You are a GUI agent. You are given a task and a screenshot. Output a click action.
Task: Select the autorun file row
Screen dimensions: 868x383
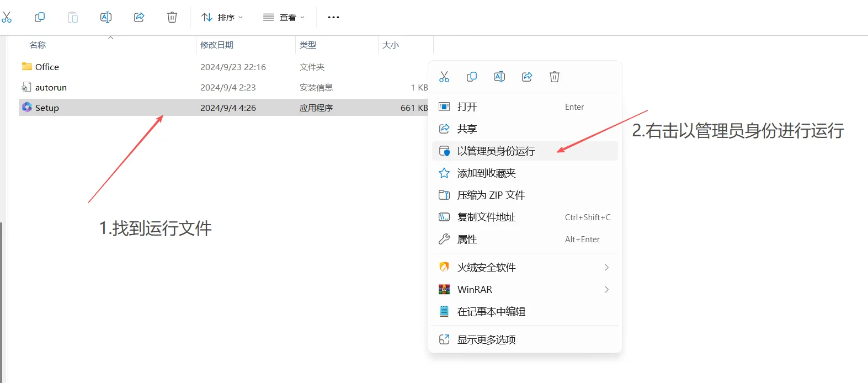click(223, 87)
